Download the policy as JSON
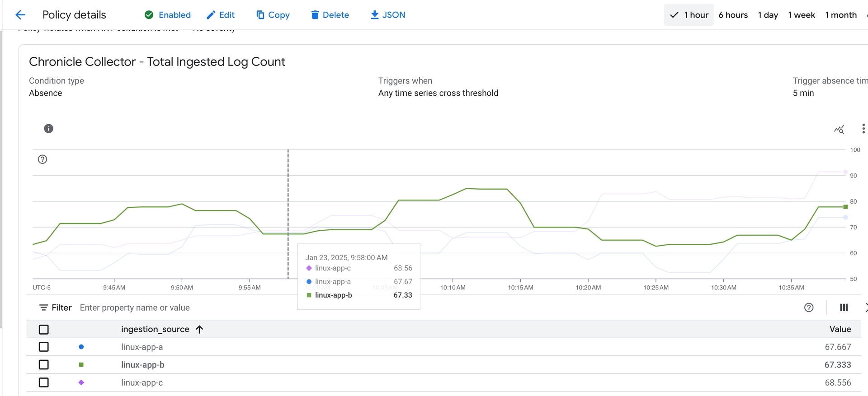Image resolution: width=868 pixels, height=396 pixels. (x=388, y=15)
